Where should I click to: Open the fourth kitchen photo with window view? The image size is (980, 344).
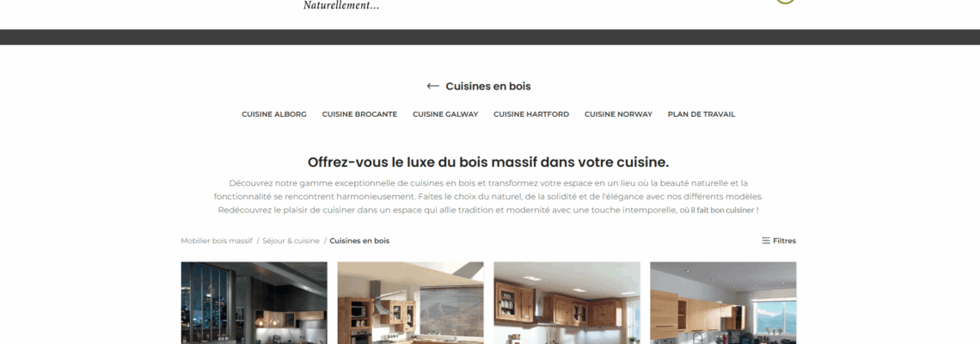click(x=723, y=303)
